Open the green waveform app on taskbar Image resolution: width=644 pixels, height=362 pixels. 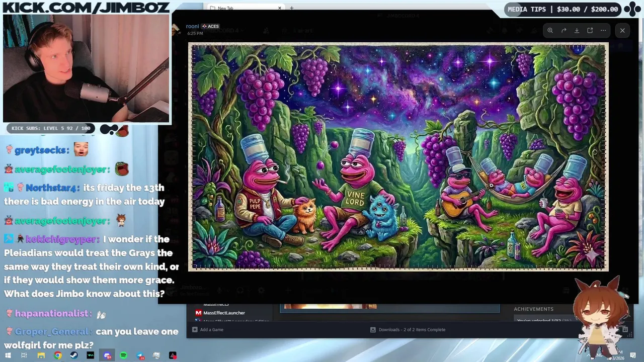(x=90, y=355)
